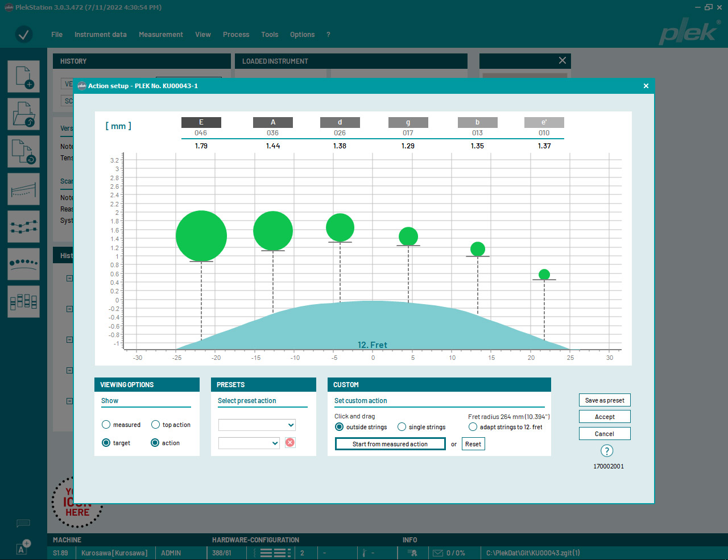728x560 pixels.
Task: Enable the top action radio option
Action: click(x=155, y=425)
